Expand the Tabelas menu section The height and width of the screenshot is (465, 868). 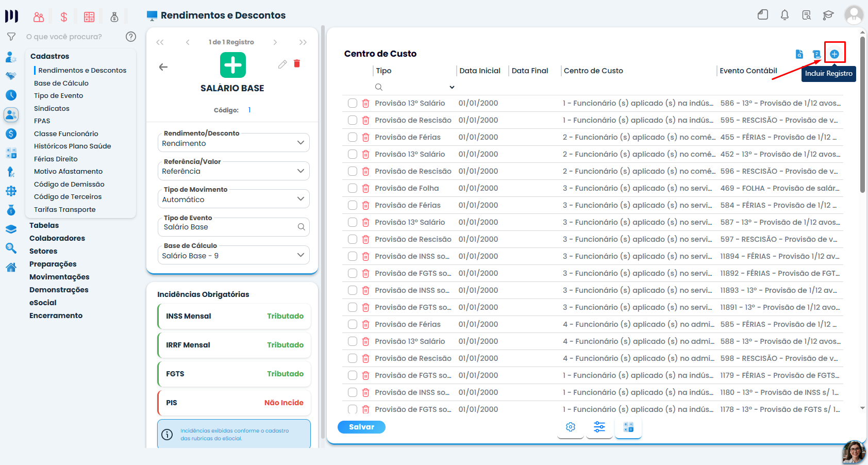pyautogui.click(x=44, y=225)
